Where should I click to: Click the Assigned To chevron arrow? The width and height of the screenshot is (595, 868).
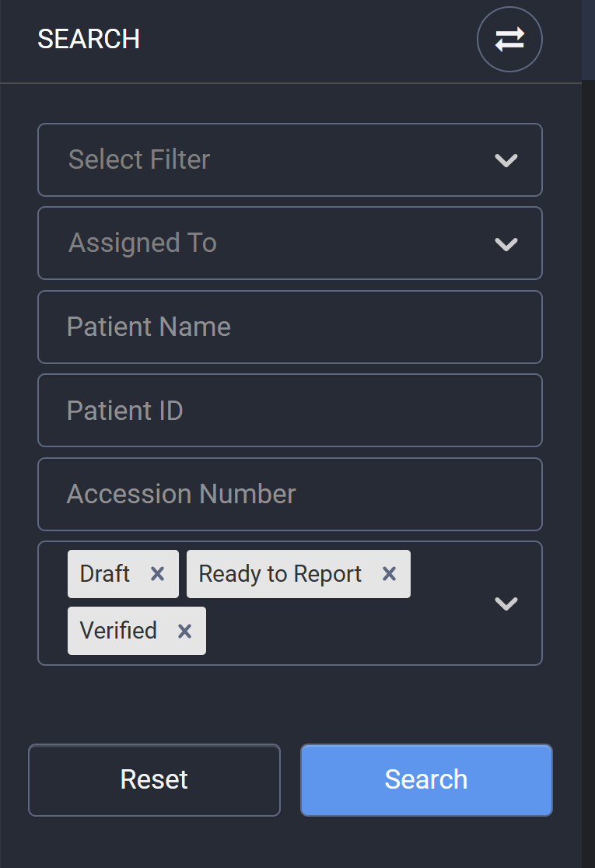click(506, 244)
